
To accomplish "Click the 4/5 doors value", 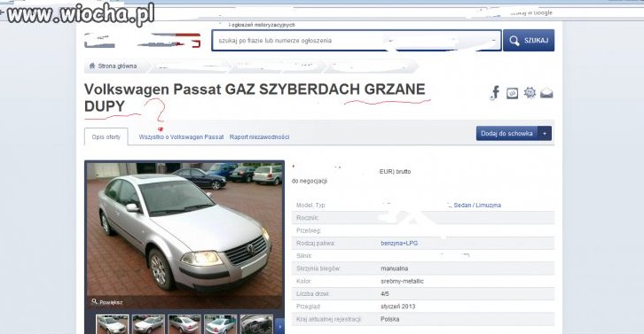I will 385,294.
